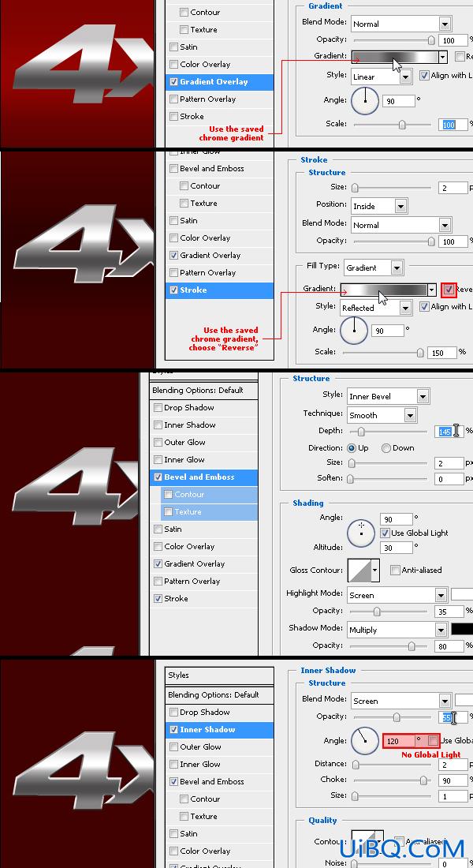Open the Fill Type dropdown showing Gradient

[x=374, y=268]
